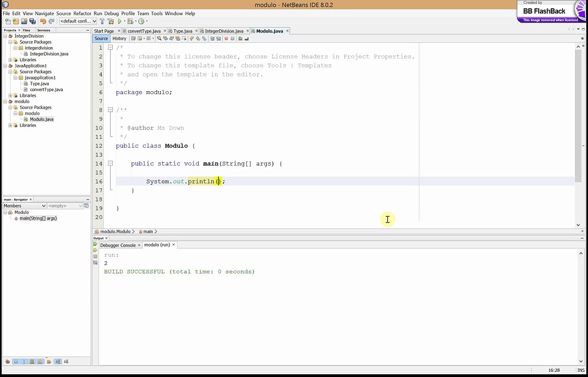Image resolution: width=588 pixels, height=377 pixels.
Task: Open the Refactor menu
Action: (x=82, y=14)
